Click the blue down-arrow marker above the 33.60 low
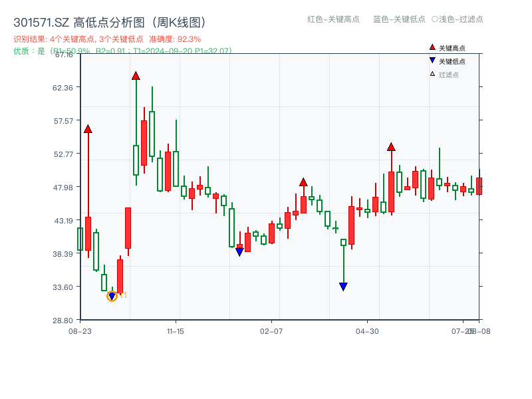 342,287
